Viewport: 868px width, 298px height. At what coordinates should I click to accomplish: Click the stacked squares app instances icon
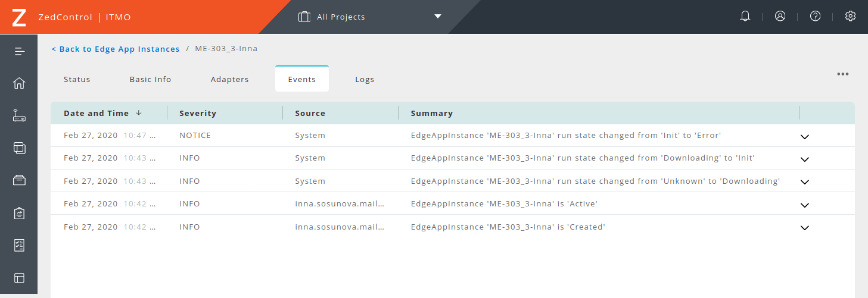[x=19, y=148]
